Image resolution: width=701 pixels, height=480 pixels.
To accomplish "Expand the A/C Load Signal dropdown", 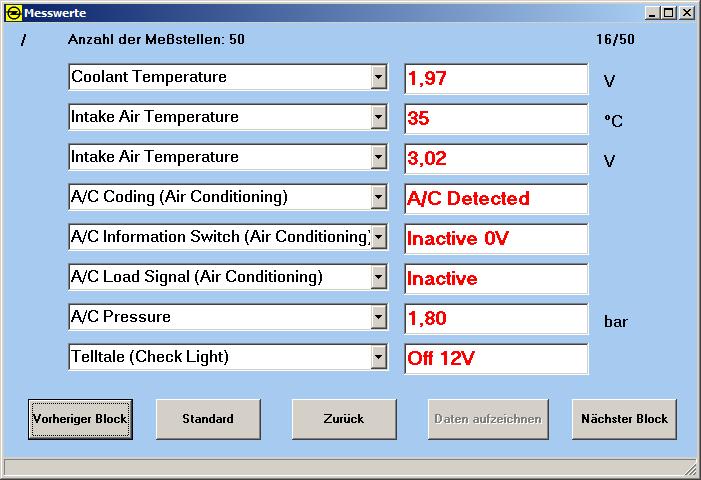I will [378, 278].
